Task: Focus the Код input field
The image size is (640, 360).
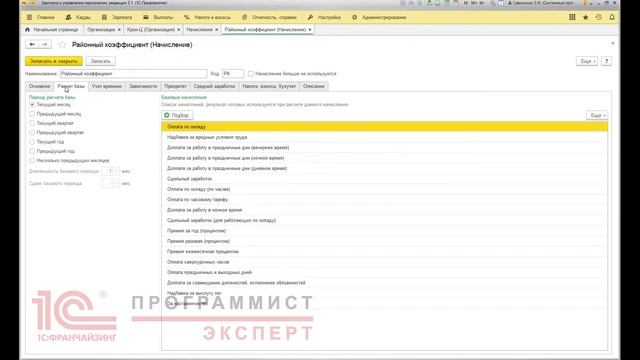Action: 233,74
